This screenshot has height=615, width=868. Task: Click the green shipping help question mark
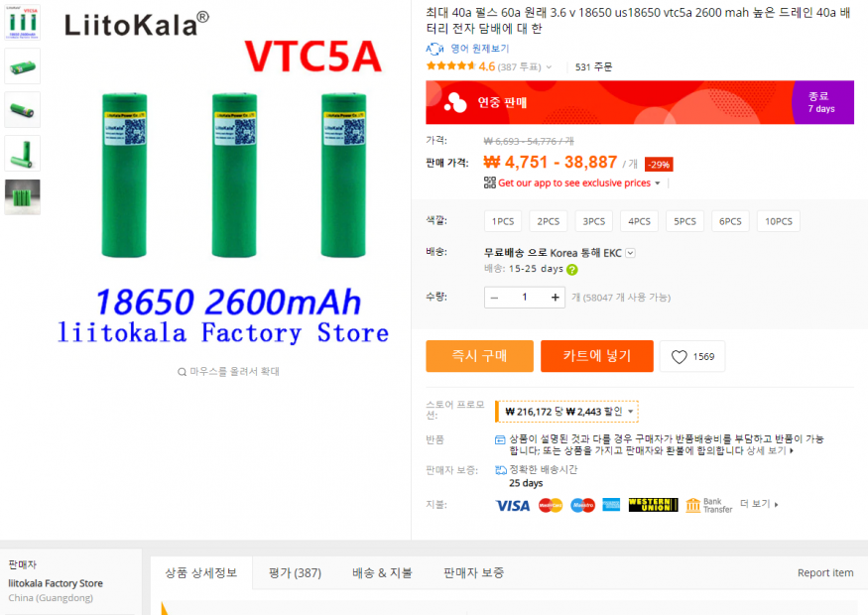coord(572,270)
